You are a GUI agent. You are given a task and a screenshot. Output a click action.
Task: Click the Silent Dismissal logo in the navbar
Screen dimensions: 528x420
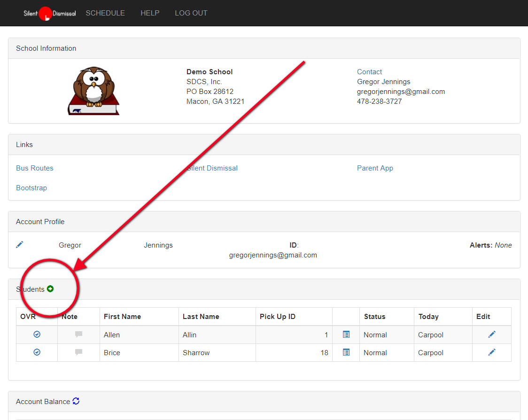(x=49, y=13)
